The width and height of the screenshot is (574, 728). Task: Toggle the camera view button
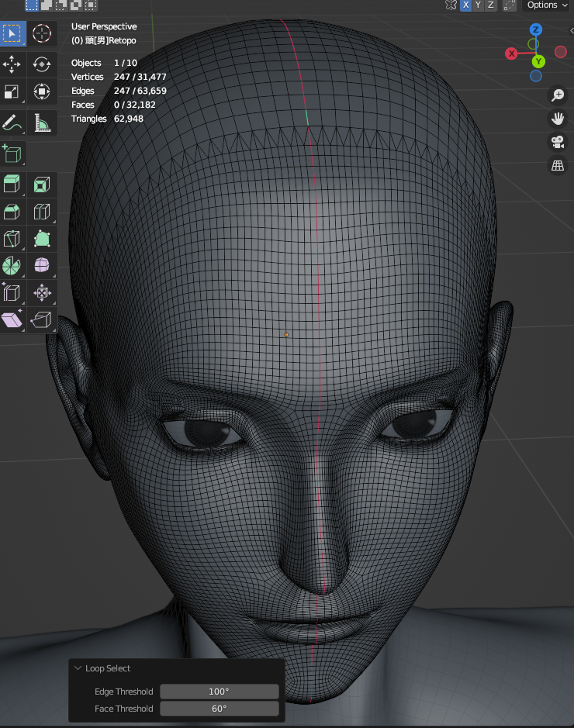pyautogui.click(x=558, y=142)
